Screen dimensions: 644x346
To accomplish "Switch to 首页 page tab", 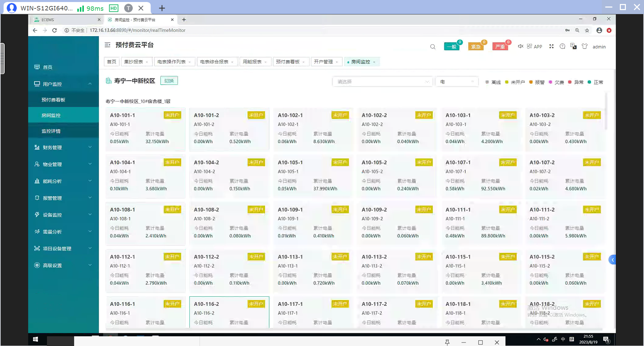I will 112,62.
